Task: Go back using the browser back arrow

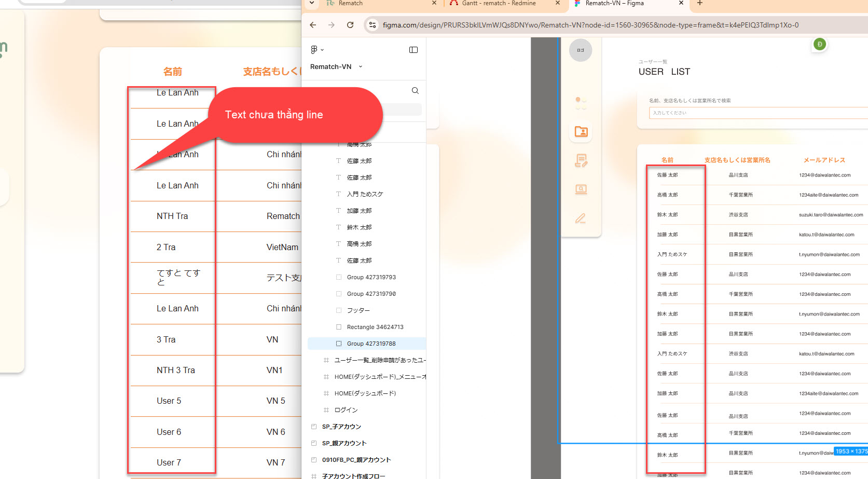Action: click(313, 25)
